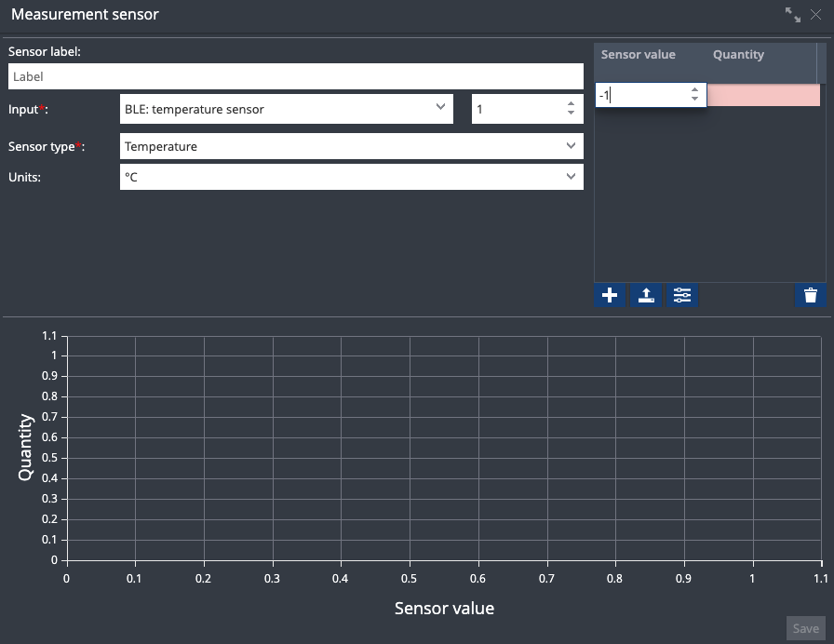Delete the row with trash icon
This screenshot has width=834, height=644.
pyautogui.click(x=810, y=295)
